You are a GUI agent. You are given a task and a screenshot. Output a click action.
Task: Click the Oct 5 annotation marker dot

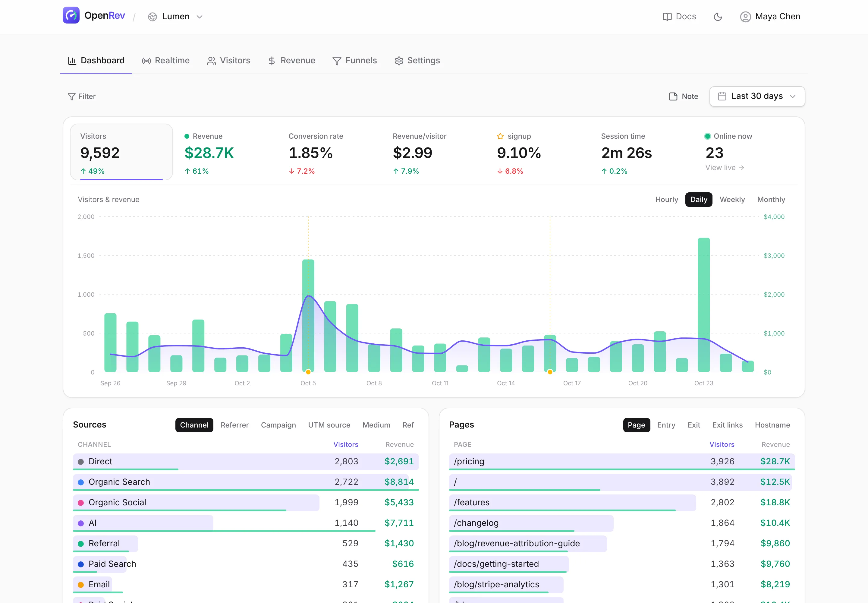tap(308, 372)
